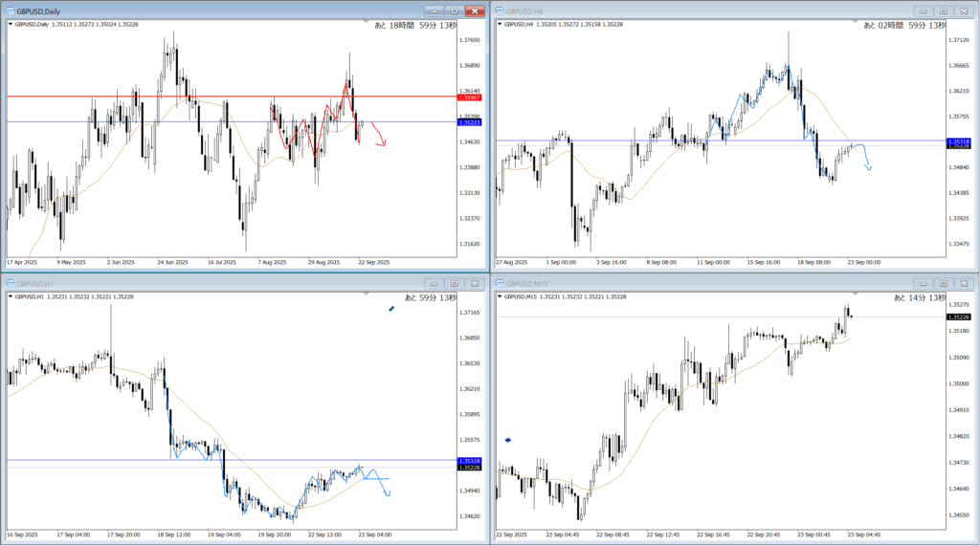
Task: Click the GBPUSD,Daily chart window icon
Action: pyautogui.click(x=9, y=11)
